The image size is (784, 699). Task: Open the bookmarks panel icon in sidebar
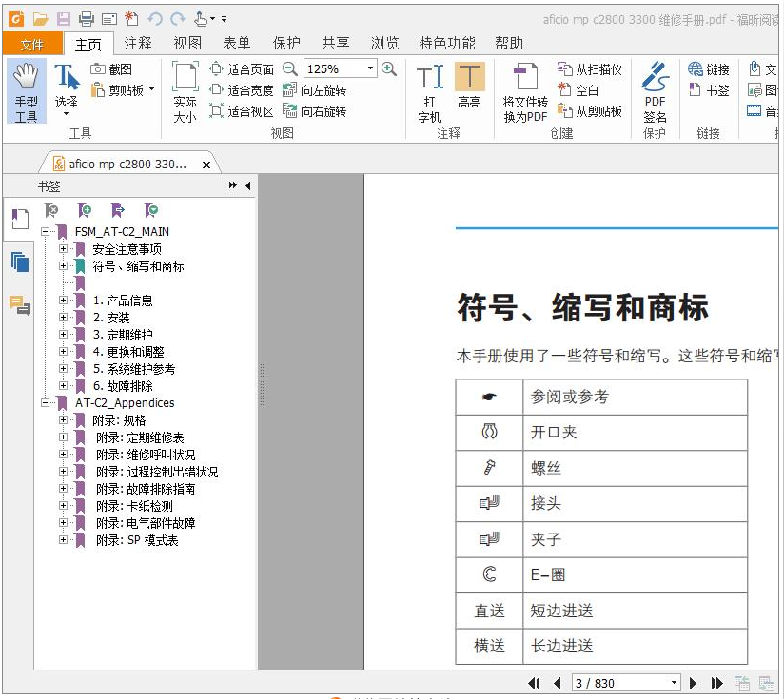pos(20,219)
